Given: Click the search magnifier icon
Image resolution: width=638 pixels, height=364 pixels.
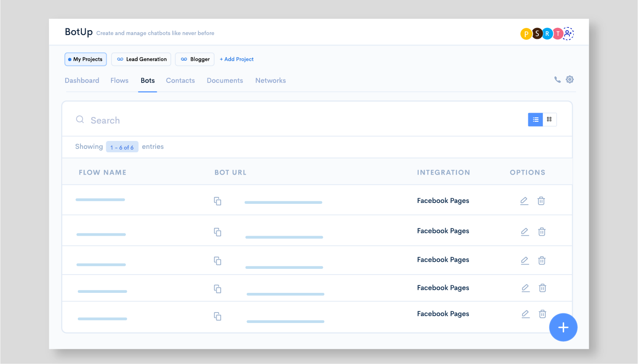Looking at the screenshot, I should 80,119.
